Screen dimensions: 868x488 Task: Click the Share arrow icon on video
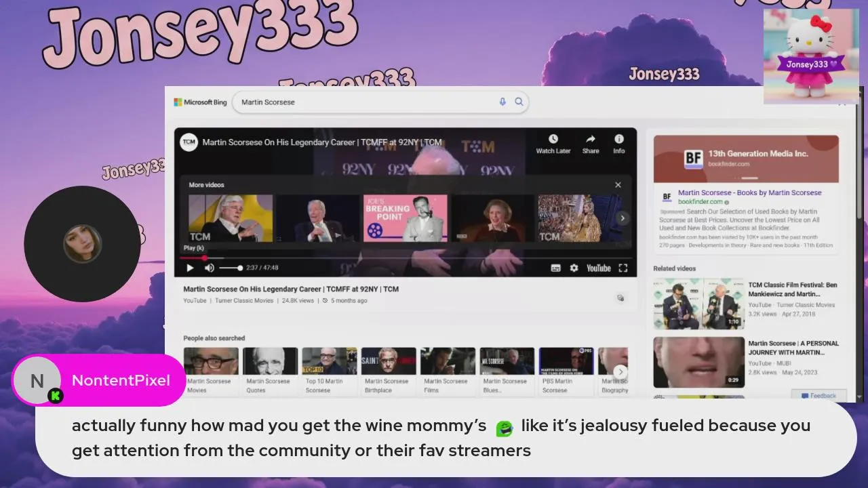(x=591, y=139)
